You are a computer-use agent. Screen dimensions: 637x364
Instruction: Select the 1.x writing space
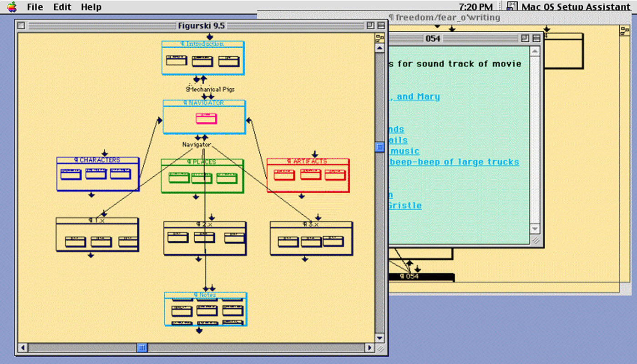(97, 234)
